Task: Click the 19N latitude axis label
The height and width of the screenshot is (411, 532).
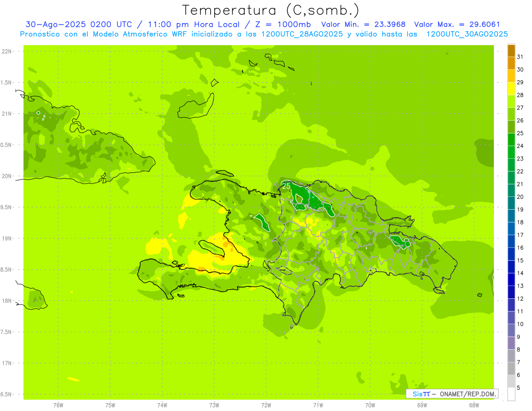Action: pyautogui.click(x=7, y=239)
